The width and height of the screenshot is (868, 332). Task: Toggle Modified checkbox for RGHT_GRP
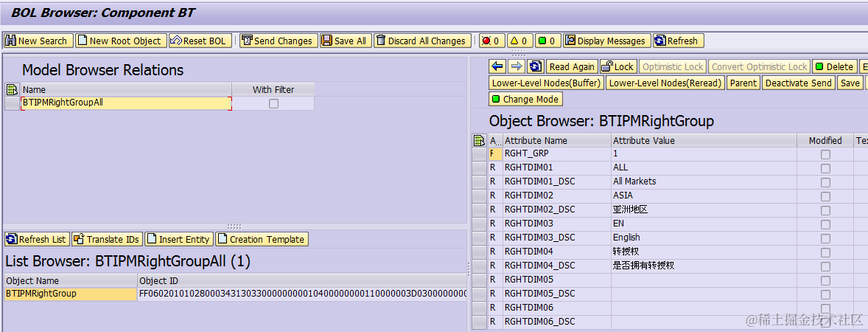point(825,155)
